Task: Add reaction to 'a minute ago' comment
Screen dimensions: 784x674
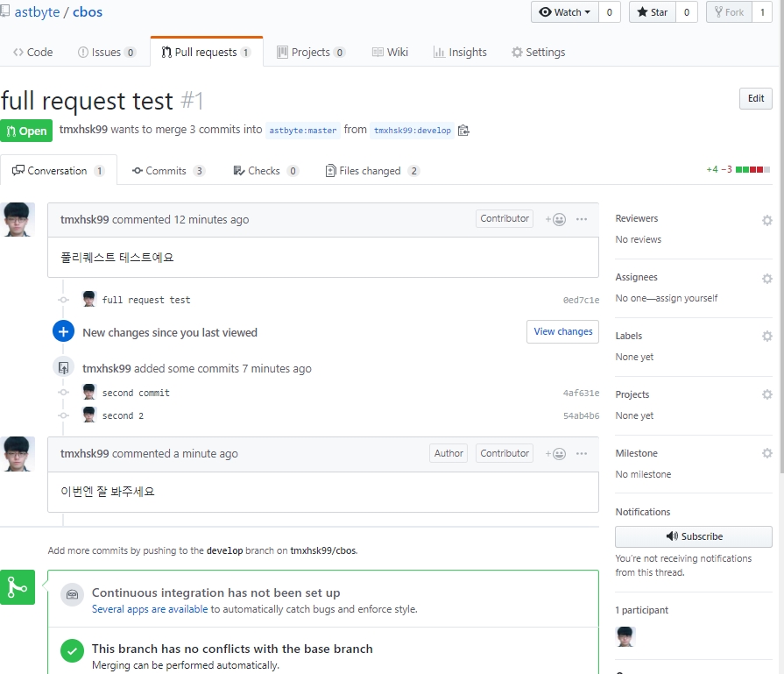Action: coord(555,454)
